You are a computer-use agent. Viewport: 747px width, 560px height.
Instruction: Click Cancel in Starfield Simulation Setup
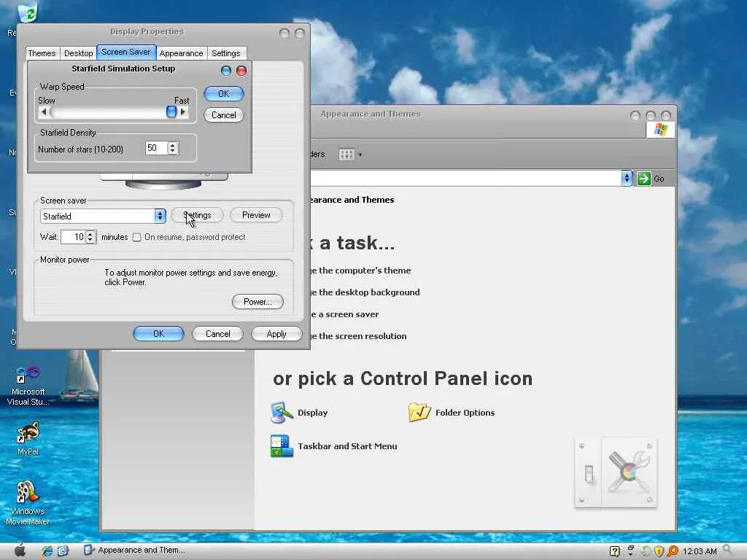point(223,114)
